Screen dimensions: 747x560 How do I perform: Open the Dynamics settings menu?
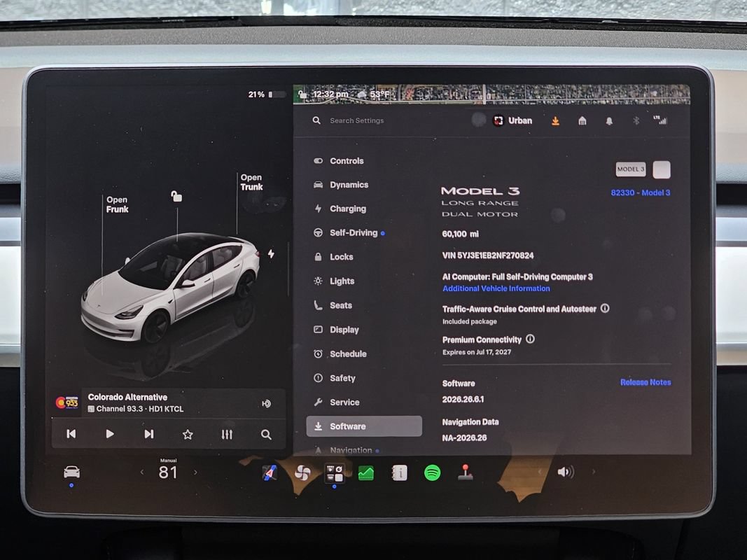[x=341, y=185]
